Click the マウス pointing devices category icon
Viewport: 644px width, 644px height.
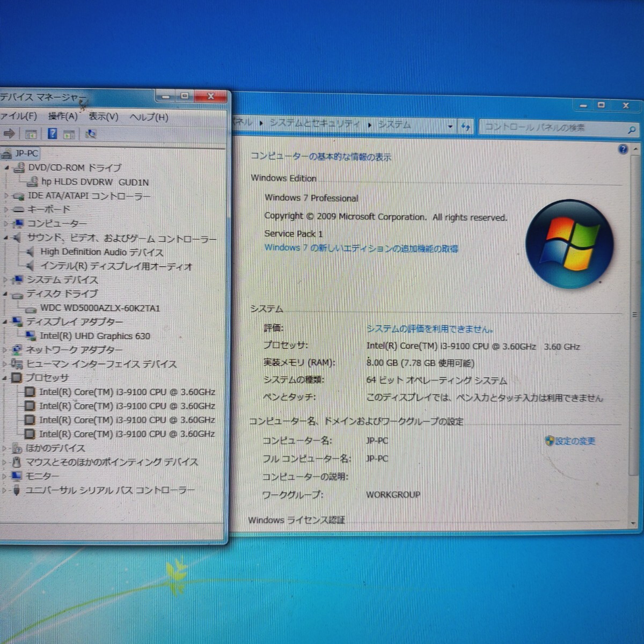click(17, 462)
